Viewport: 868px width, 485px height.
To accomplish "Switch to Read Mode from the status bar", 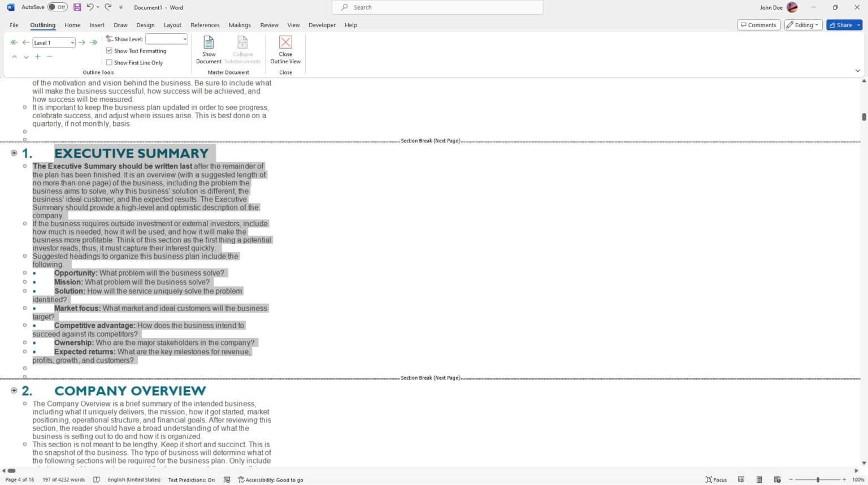I will 741,479.
